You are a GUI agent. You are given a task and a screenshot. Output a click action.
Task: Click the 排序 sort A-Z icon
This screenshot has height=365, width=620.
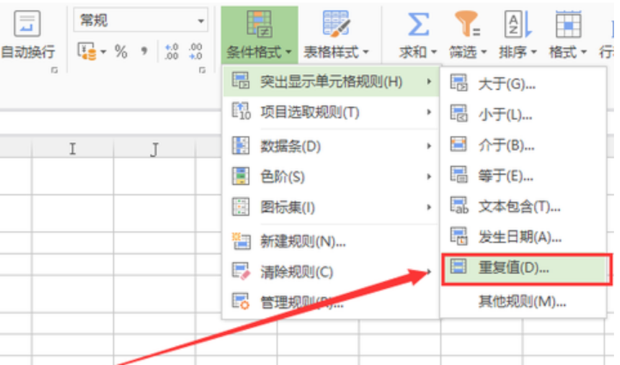tap(518, 24)
